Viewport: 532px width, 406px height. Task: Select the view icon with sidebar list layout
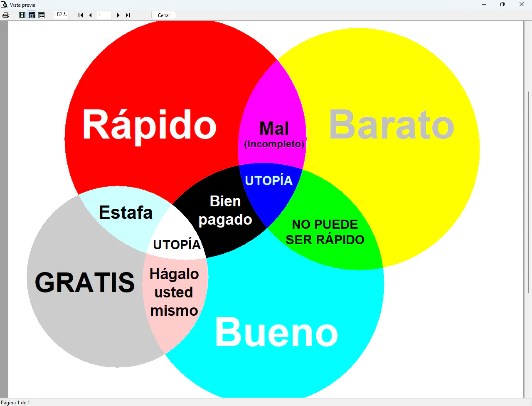pyautogui.click(x=41, y=15)
